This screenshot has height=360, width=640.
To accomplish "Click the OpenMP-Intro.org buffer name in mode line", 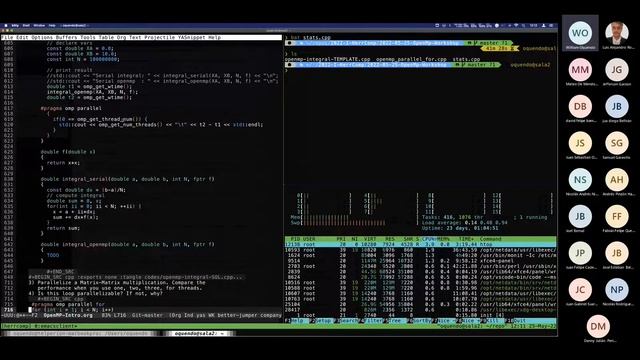I will [68, 315].
